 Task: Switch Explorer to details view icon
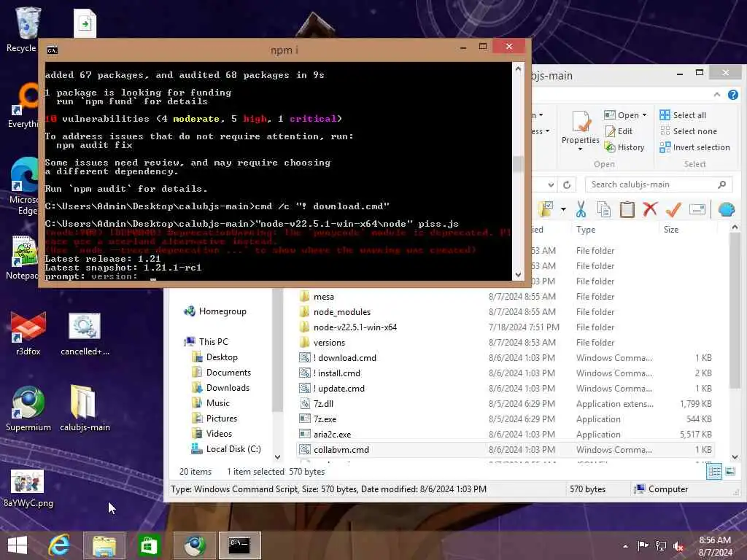click(714, 472)
